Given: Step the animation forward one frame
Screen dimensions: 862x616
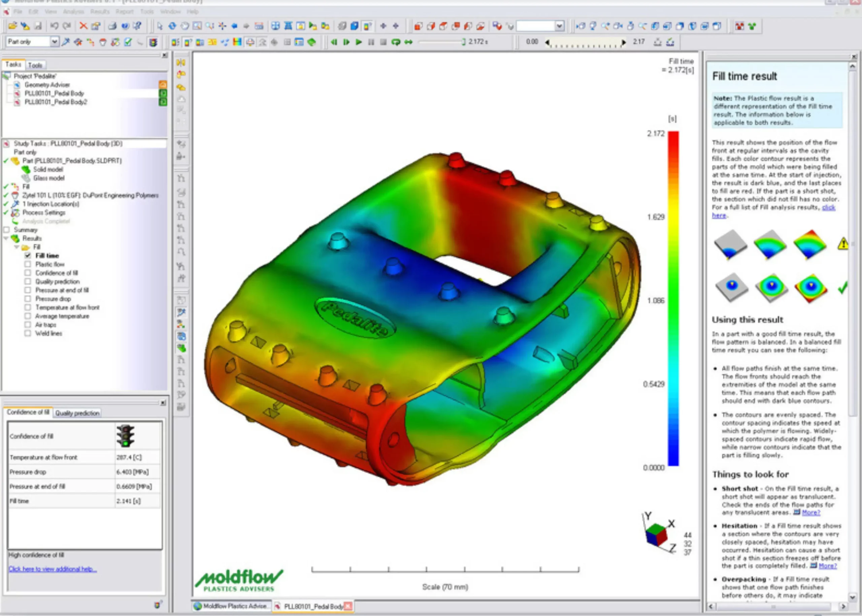Looking at the screenshot, I should pyautogui.click(x=346, y=42).
